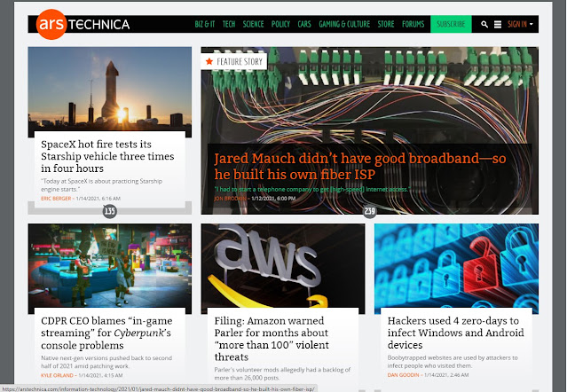The image size is (567, 392).
Task: Click author name Kyle Orland
Action: click(57, 375)
